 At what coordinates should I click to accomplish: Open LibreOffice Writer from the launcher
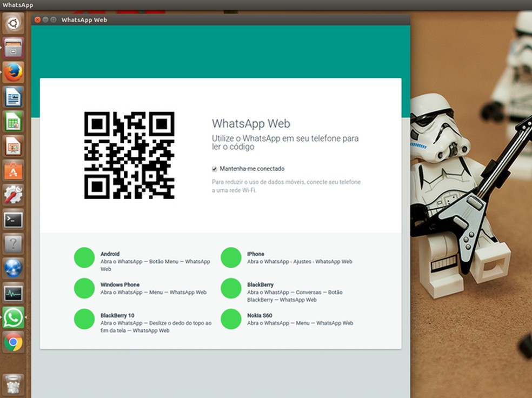(x=13, y=97)
